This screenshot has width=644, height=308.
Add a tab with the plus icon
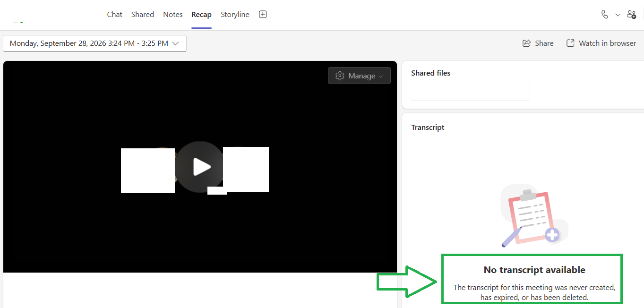pyautogui.click(x=263, y=15)
